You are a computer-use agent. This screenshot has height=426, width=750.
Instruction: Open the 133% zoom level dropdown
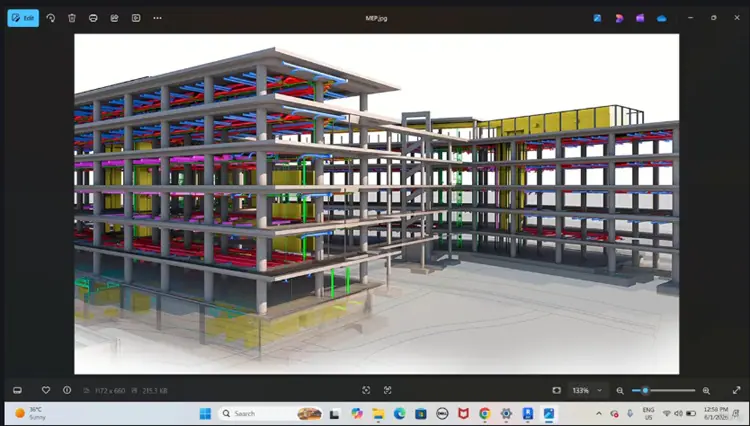(586, 390)
